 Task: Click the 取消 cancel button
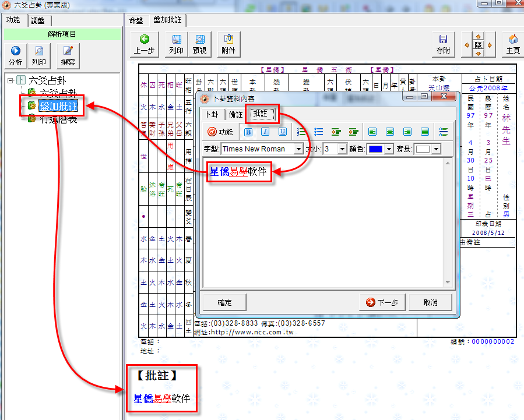pyautogui.click(x=430, y=302)
